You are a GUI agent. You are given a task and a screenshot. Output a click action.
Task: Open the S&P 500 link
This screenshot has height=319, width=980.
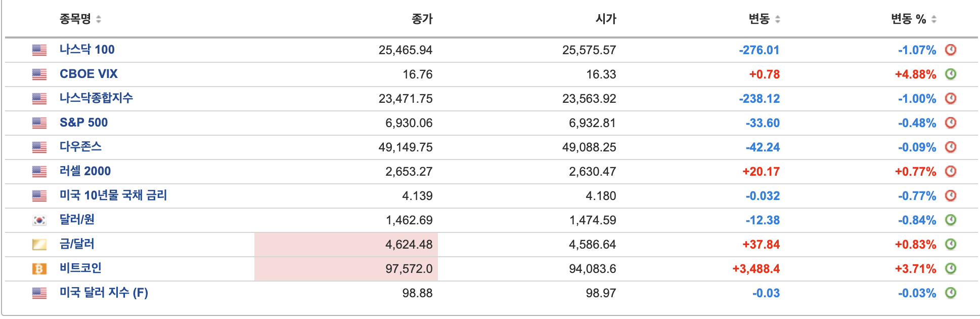pyautogui.click(x=83, y=123)
